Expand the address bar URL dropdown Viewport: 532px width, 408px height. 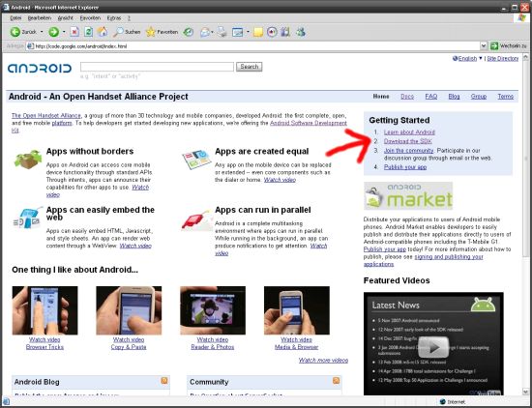click(x=484, y=45)
